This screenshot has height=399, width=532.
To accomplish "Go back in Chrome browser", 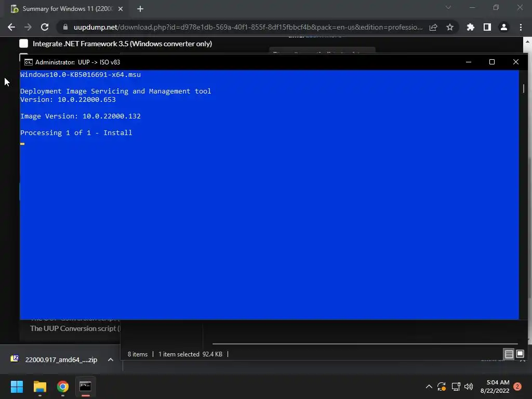I will [x=11, y=27].
